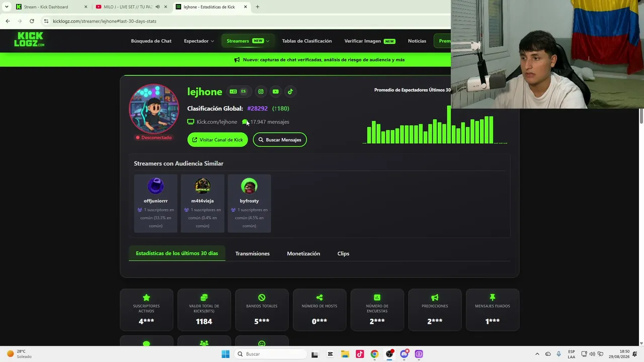This screenshot has width=644, height=362.
Task: Click the star icon above Suscriptores Activos
Action: click(146, 298)
